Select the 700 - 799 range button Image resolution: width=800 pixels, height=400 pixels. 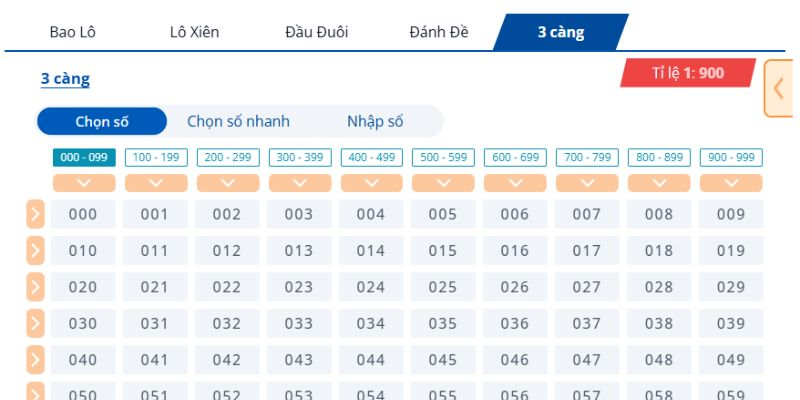coord(587,158)
